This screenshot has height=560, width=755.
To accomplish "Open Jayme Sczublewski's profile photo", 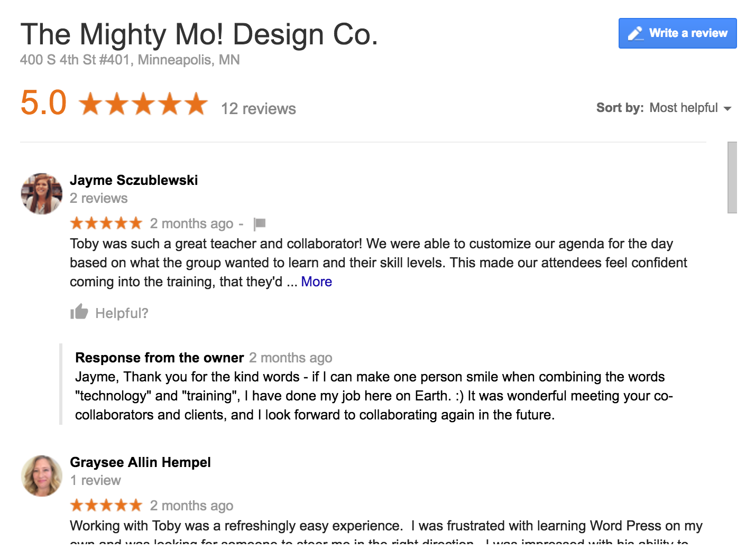I will pos(42,193).
